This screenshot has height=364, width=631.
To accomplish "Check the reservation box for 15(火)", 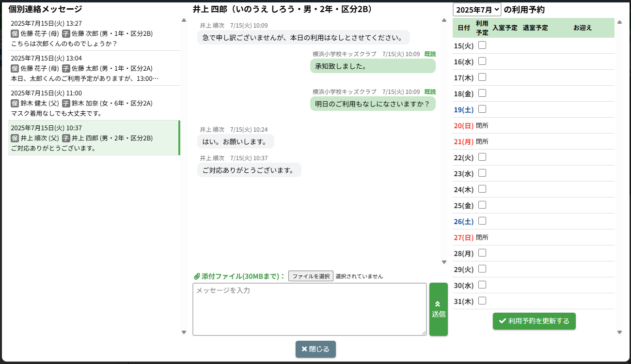I will click(482, 45).
